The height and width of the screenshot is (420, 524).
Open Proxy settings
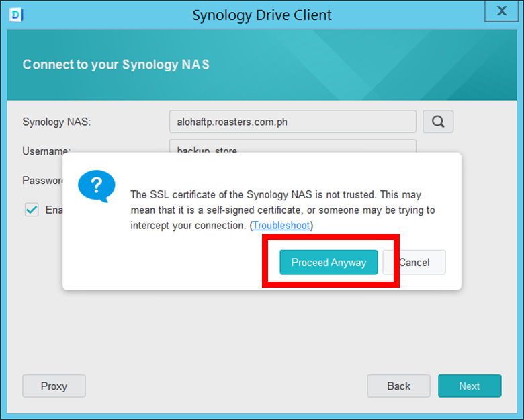point(54,386)
